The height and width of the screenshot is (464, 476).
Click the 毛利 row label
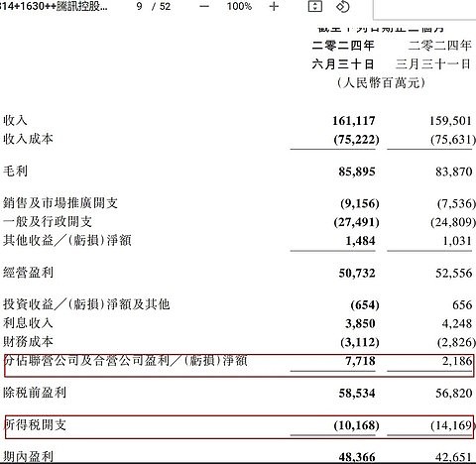tap(15, 172)
